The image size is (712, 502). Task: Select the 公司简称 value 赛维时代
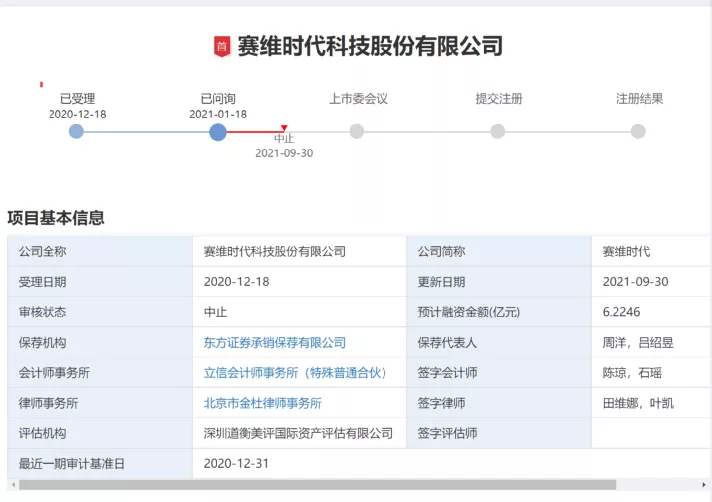pos(626,251)
